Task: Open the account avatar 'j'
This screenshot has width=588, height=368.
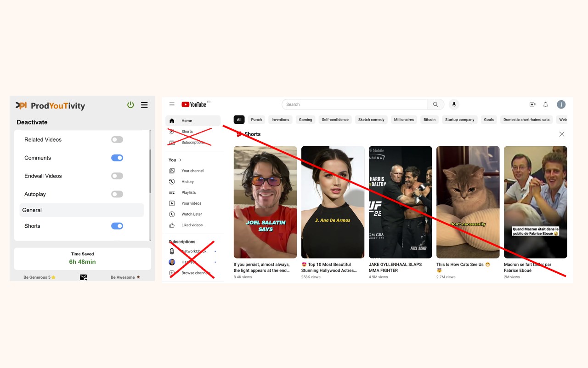Action: (x=561, y=104)
